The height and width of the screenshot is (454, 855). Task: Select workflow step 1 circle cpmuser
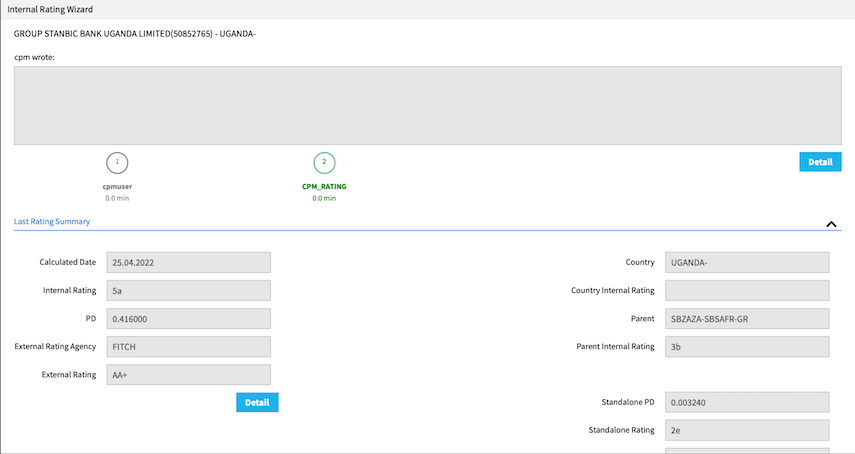click(117, 162)
